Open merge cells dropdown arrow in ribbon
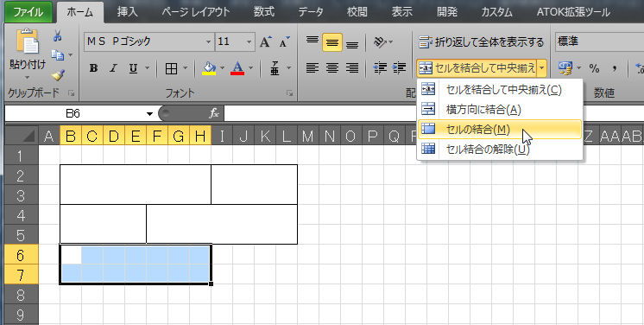The height and width of the screenshot is (325, 644). 542,68
